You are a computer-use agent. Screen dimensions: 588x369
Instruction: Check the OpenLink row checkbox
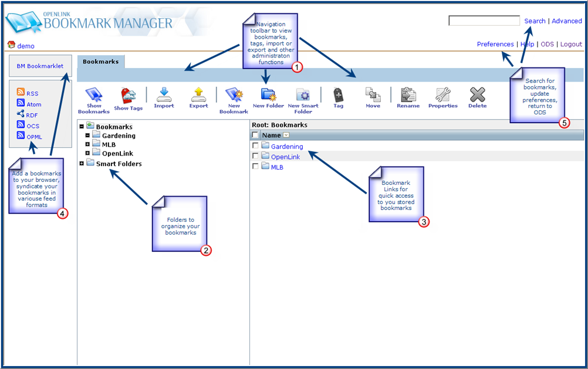pos(255,155)
